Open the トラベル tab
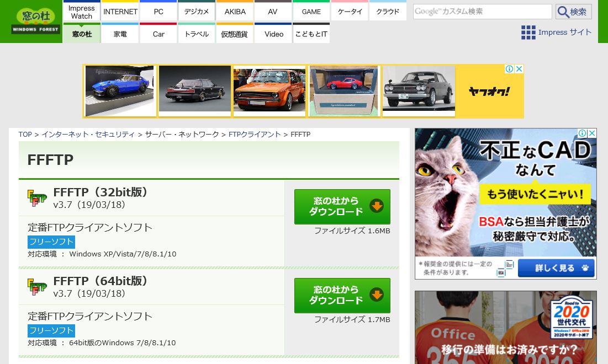 197,34
